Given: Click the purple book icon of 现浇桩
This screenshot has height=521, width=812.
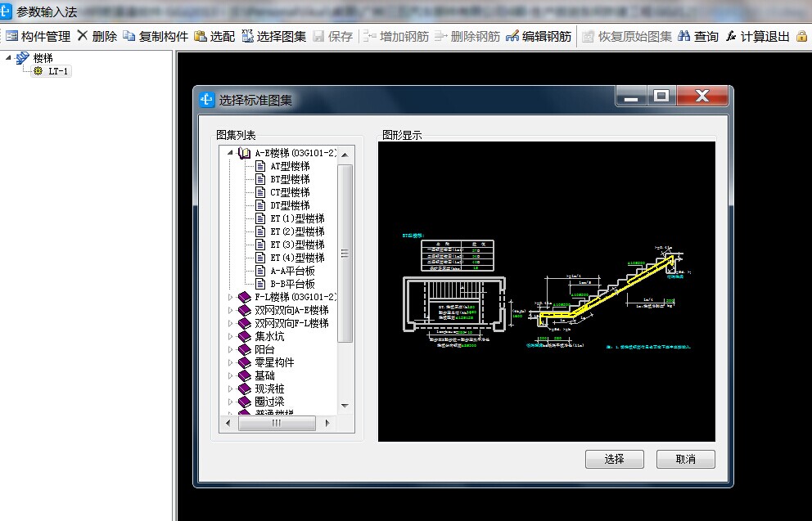Looking at the screenshot, I should 245,389.
